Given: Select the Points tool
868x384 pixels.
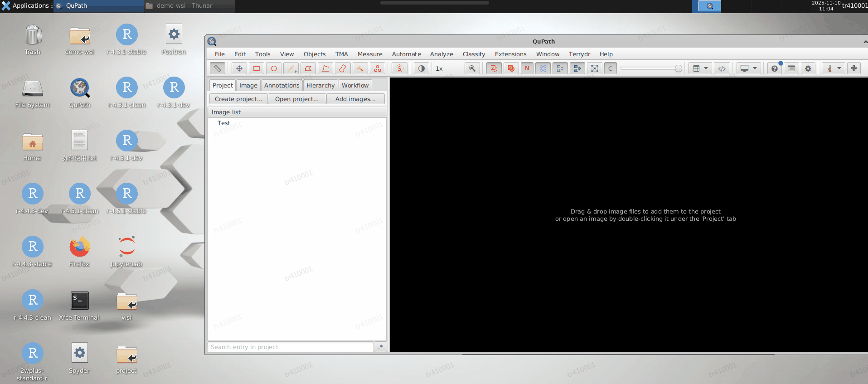Looking at the screenshot, I should [377, 68].
